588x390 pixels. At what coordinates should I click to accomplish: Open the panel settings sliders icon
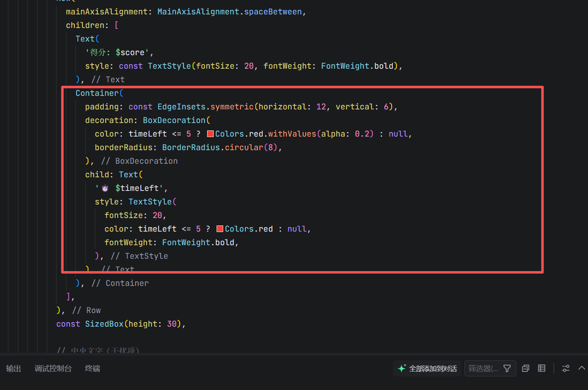pos(566,368)
